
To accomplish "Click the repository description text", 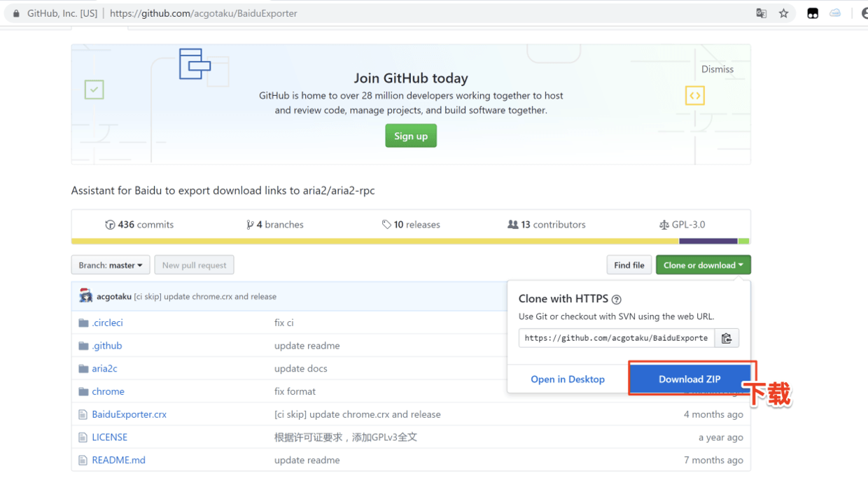I will [x=223, y=190].
